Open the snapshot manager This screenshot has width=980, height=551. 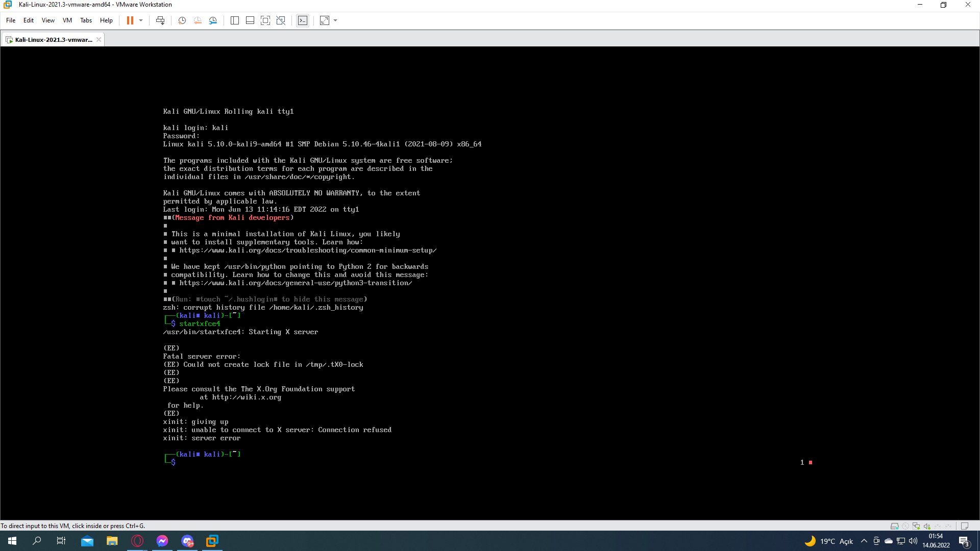[x=213, y=20]
